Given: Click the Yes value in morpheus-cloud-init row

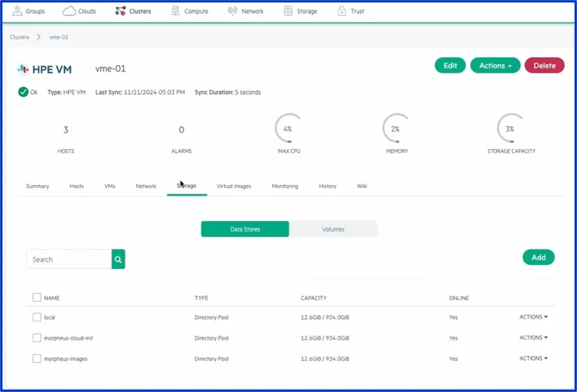Looking at the screenshot, I should (453, 338).
